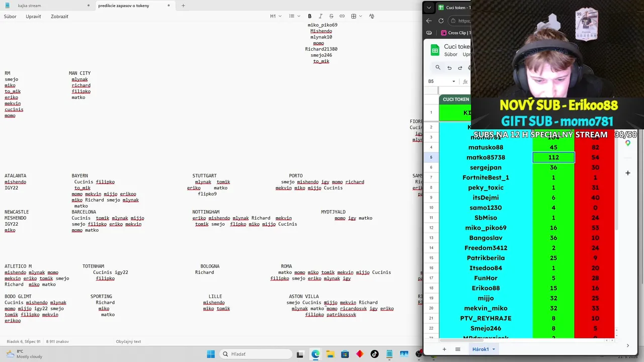Open the B5 name box dropdown
The image size is (644, 362).
point(453,81)
